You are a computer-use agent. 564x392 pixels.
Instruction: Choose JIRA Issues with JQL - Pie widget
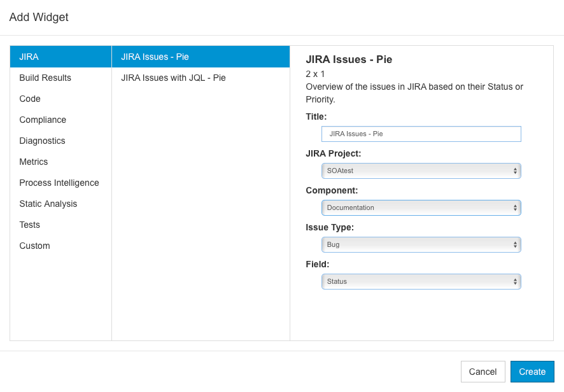click(x=201, y=78)
